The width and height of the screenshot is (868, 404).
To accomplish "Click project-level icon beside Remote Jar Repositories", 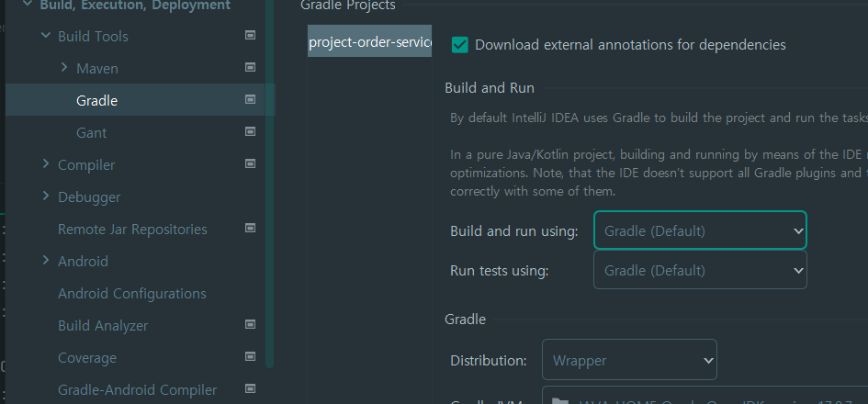I will tap(250, 228).
